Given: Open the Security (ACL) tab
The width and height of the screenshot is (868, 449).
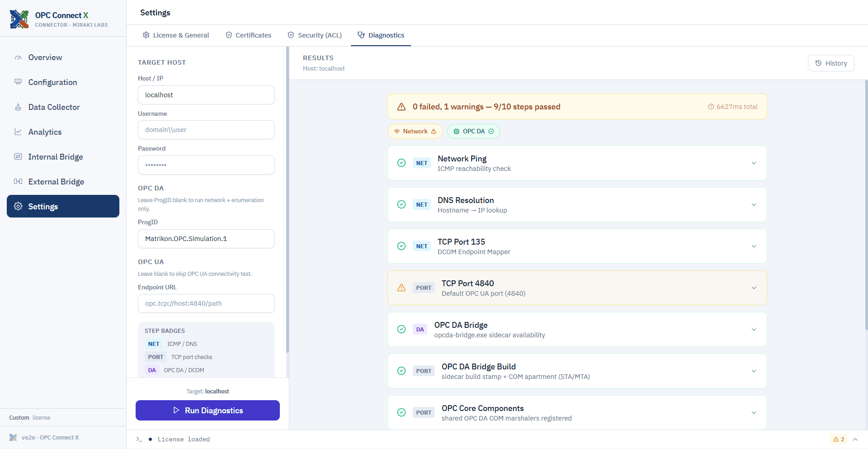Looking at the screenshot, I should coord(315,35).
